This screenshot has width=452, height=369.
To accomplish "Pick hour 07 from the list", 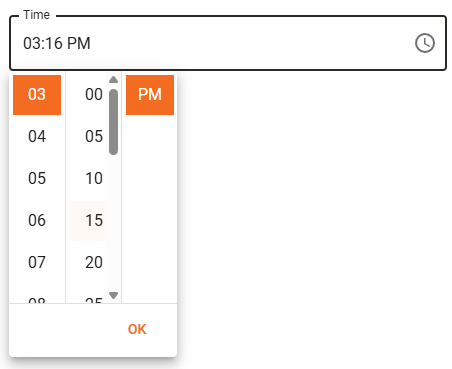I will pyautogui.click(x=37, y=263).
